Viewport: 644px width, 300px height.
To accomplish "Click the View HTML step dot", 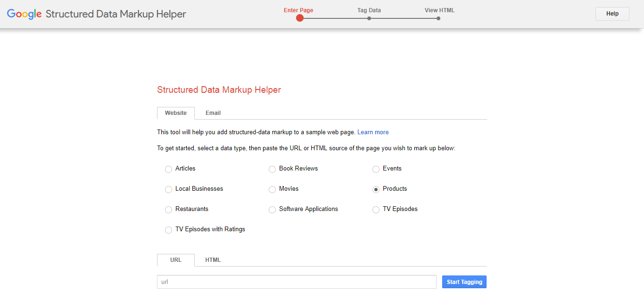I will pos(438,18).
